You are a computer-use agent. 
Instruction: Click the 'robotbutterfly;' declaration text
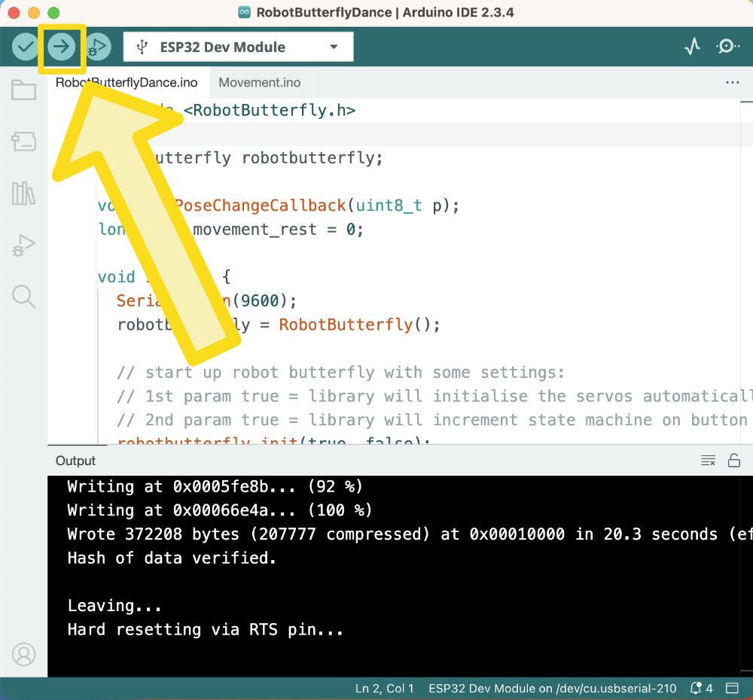coord(312,158)
